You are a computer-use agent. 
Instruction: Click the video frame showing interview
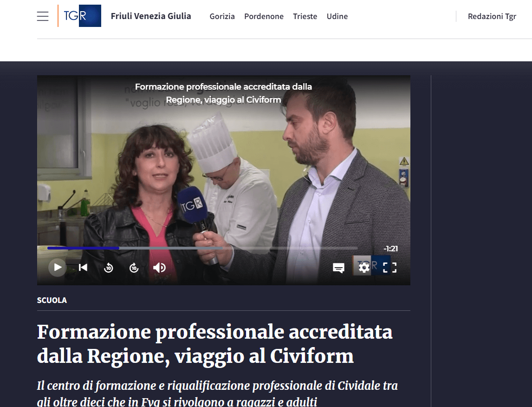(x=223, y=167)
